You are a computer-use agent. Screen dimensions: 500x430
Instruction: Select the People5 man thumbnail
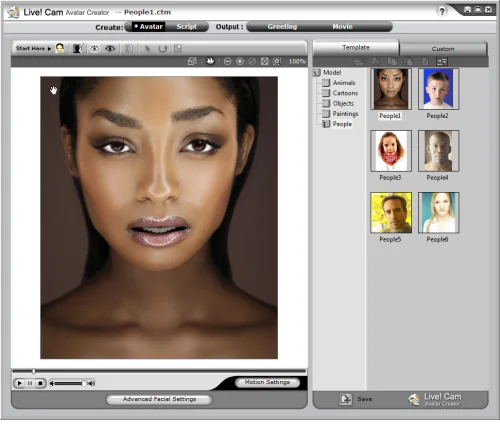pos(391,213)
